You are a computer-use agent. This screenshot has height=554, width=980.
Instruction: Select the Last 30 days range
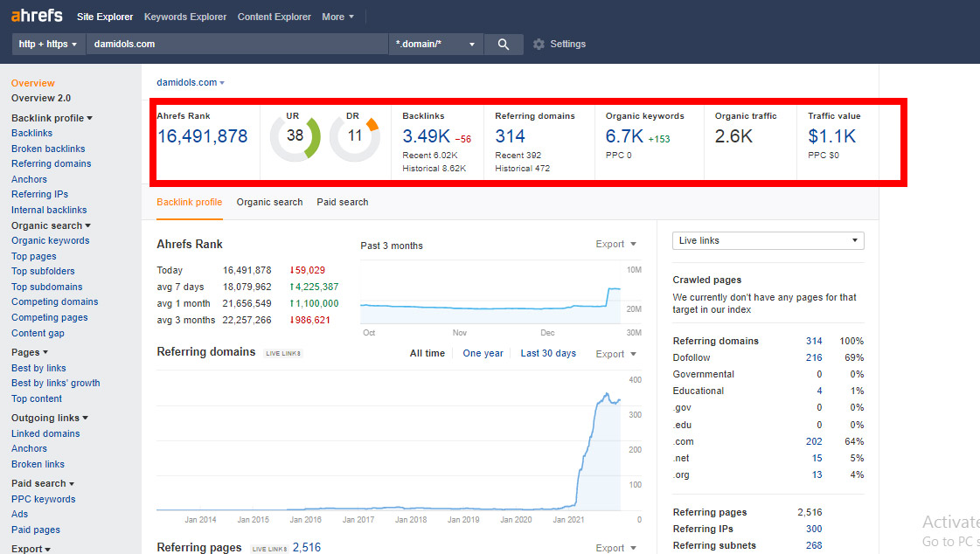click(x=548, y=354)
